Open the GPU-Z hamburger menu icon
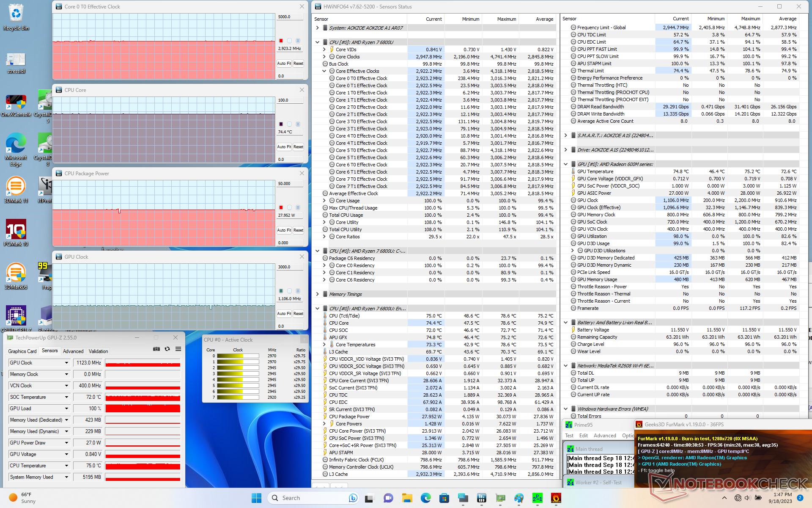Viewport: 812px width, 508px height. point(178,349)
